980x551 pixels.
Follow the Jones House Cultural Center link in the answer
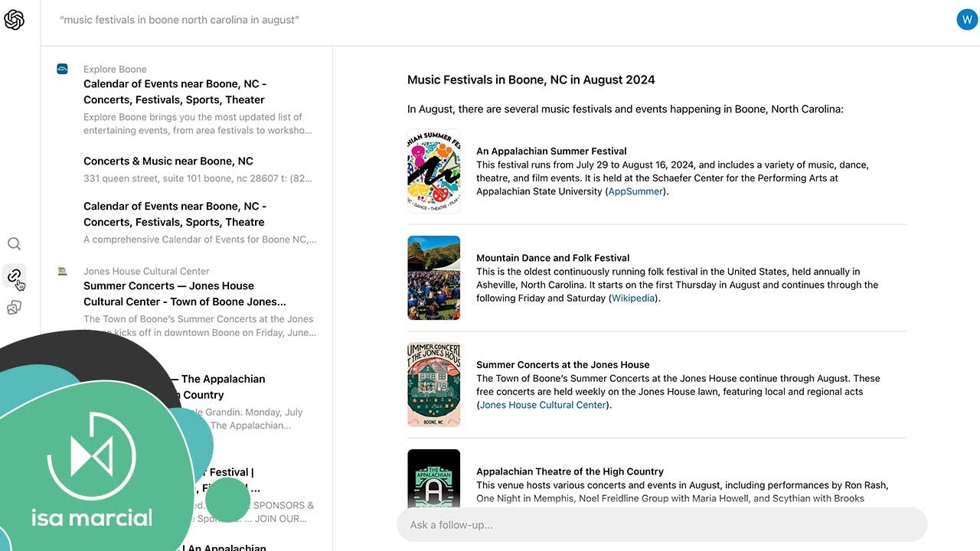[543, 405]
